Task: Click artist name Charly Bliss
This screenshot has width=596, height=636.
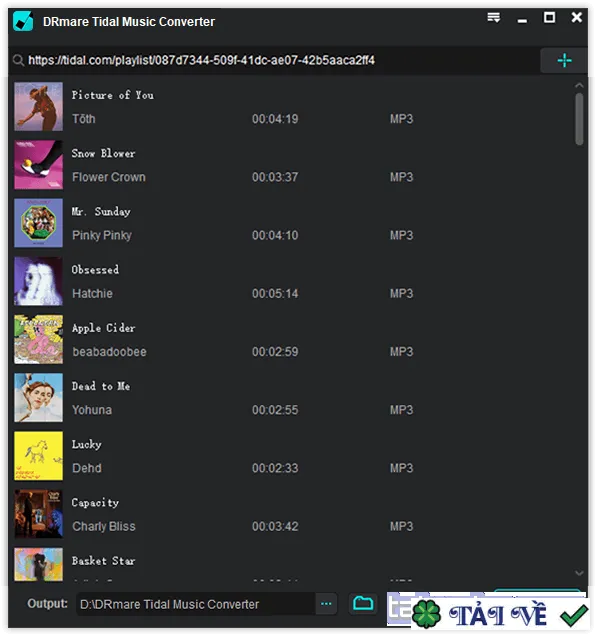Action: tap(104, 526)
